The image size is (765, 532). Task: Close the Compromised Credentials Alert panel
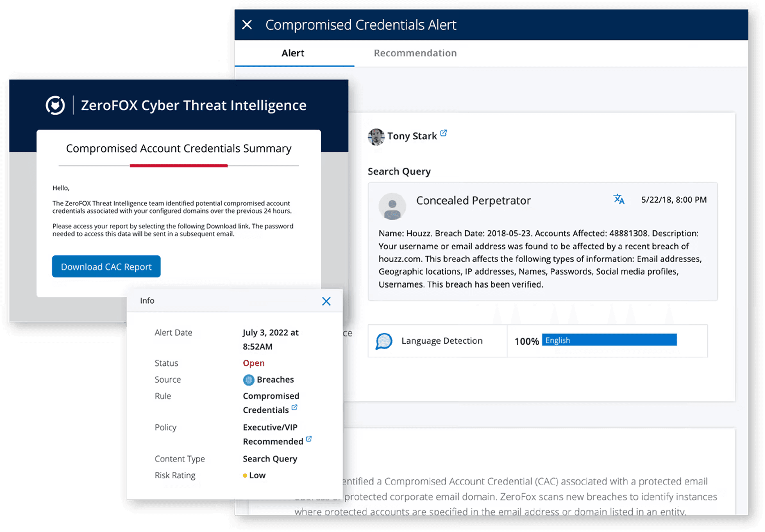click(x=247, y=25)
